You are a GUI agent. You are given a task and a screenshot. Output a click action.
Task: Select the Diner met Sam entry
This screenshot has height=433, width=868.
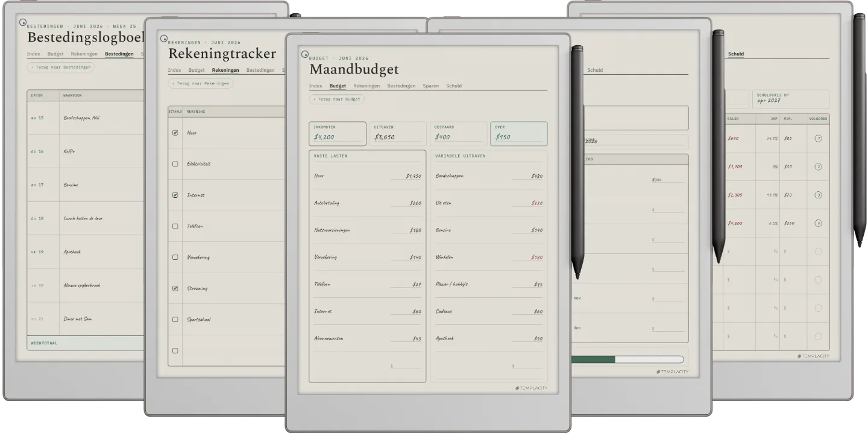[x=78, y=319]
